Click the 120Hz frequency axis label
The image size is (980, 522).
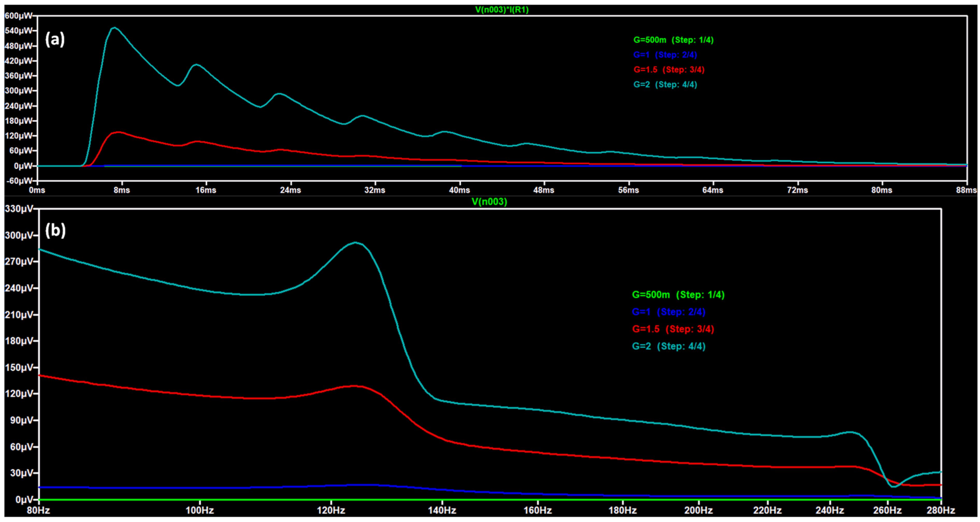pyautogui.click(x=331, y=510)
